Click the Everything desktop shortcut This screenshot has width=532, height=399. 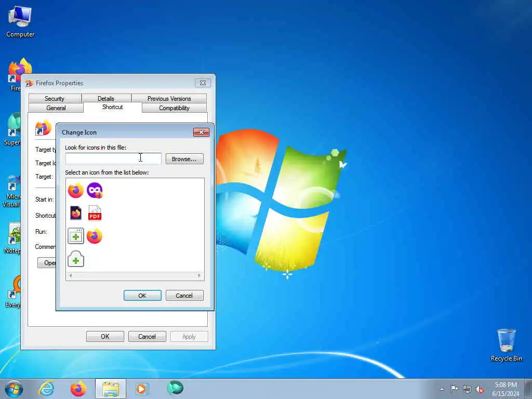click(x=14, y=292)
